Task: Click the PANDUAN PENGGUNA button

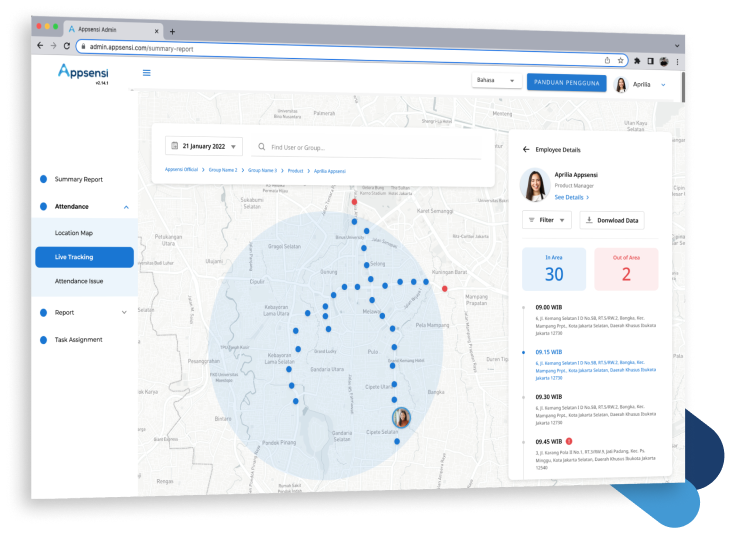Action: click(x=567, y=82)
